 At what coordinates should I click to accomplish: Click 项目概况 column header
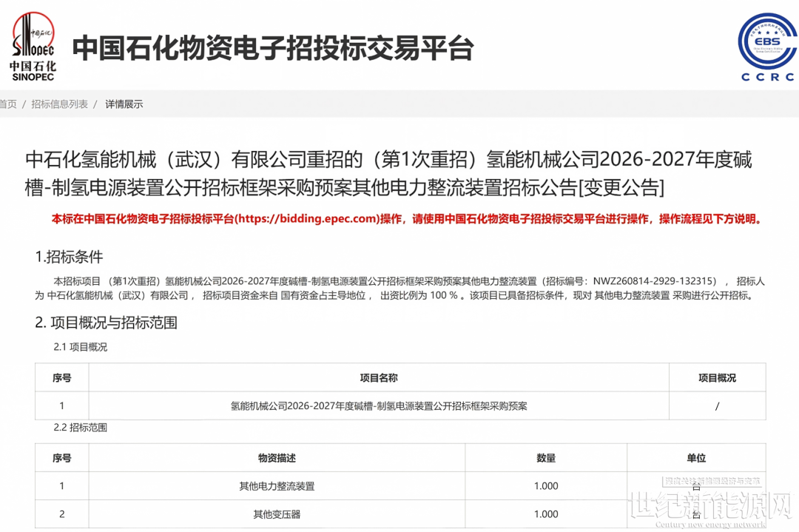coord(717,377)
